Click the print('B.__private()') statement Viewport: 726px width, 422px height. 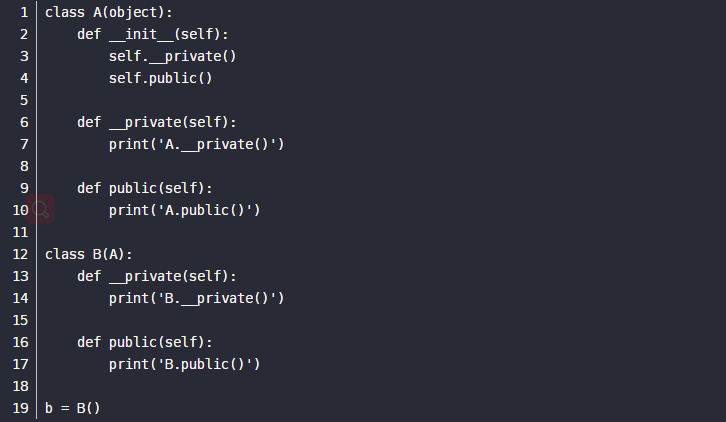pyautogui.click(x=196, y=298)
